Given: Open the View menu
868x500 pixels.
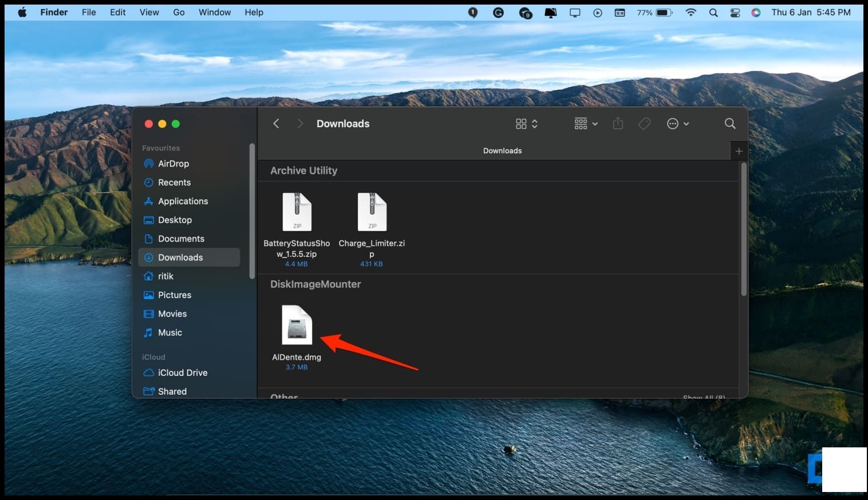Looking at the screenshot, I should pyautogui.click(x=149, y=12).
